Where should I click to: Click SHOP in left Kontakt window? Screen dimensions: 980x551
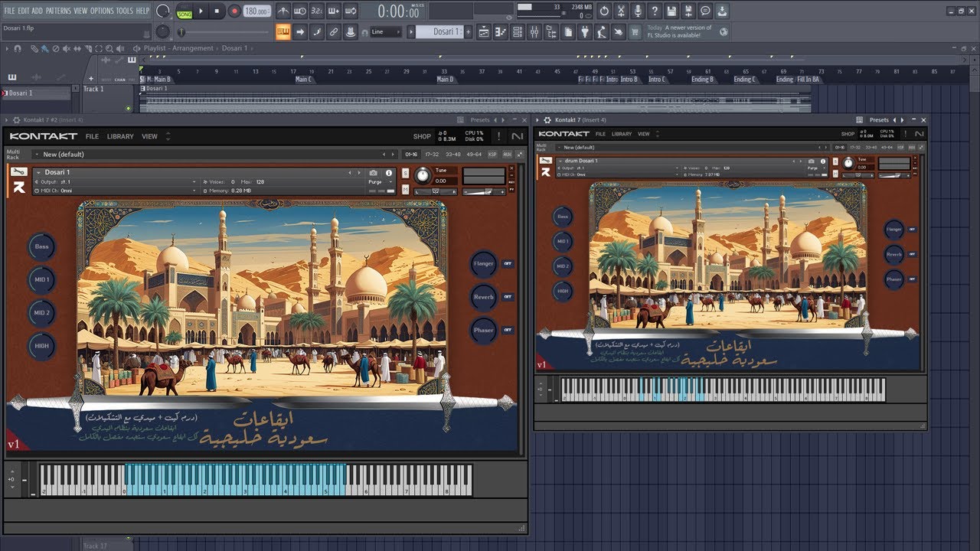(x=422, y=137)
